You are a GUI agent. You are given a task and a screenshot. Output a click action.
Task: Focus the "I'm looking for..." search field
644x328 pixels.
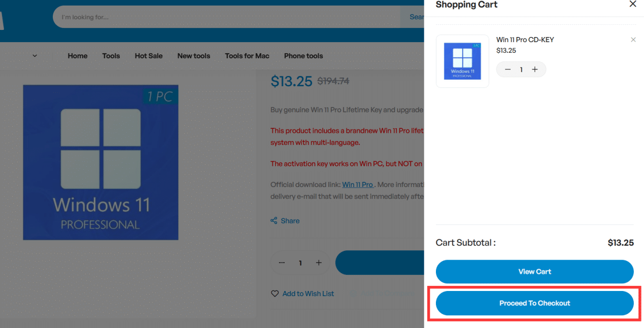point(226,17)
